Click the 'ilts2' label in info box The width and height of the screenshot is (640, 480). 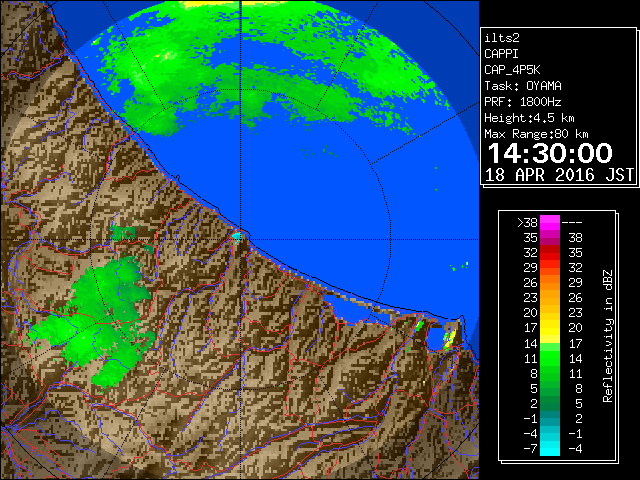pyautogui.click(x=502, y=38)
